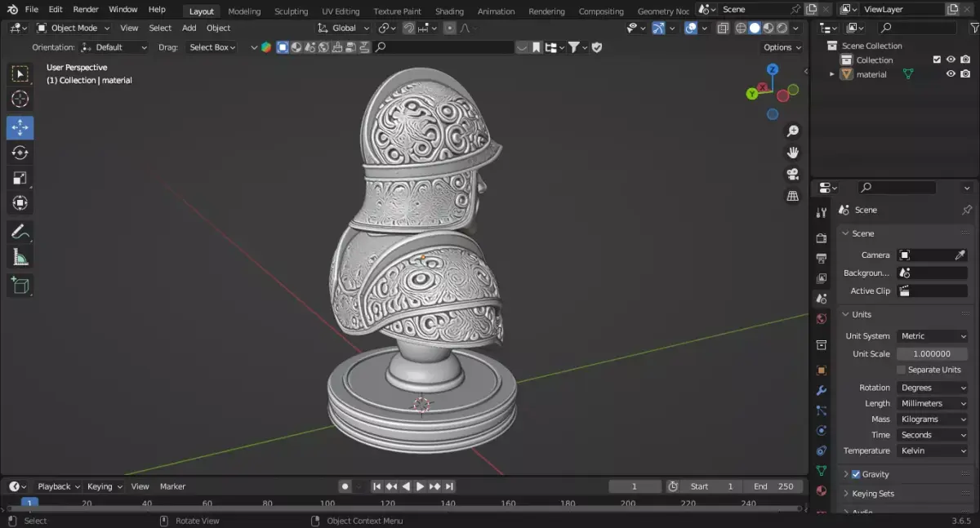Toggle camera view icon
The image size is (980, 528).
[x=792, y=175]
